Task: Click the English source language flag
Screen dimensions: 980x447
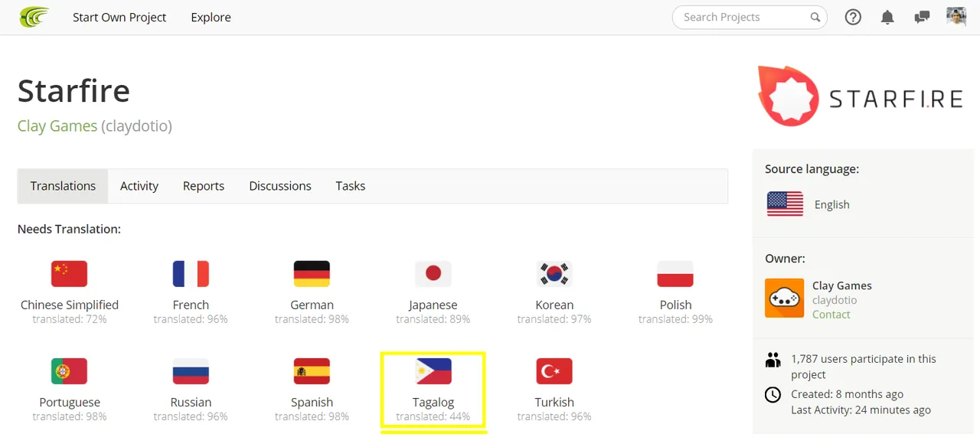Action: (x=785, y=204)
